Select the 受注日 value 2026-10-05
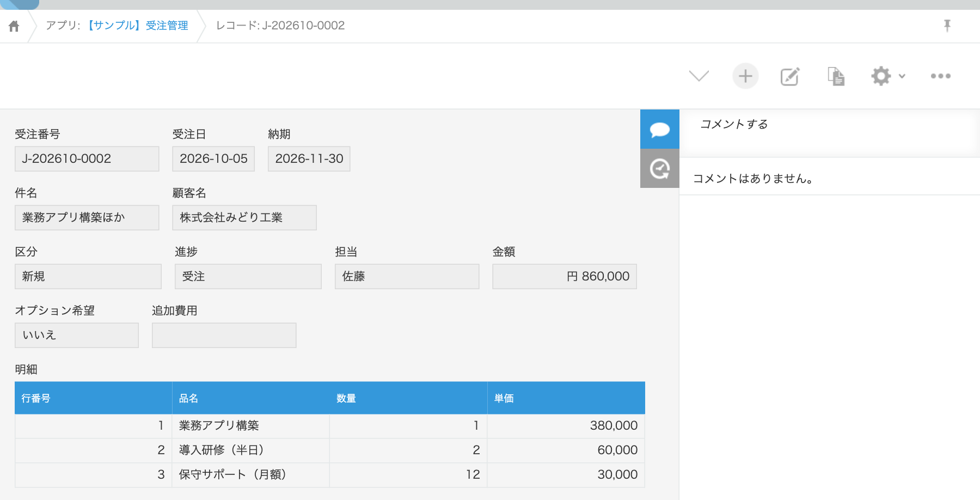 [213, 158]
